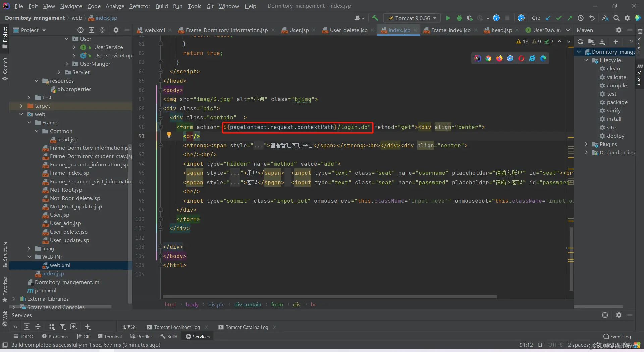Rollback changes with the undo arrow icon

pos(592,18)
